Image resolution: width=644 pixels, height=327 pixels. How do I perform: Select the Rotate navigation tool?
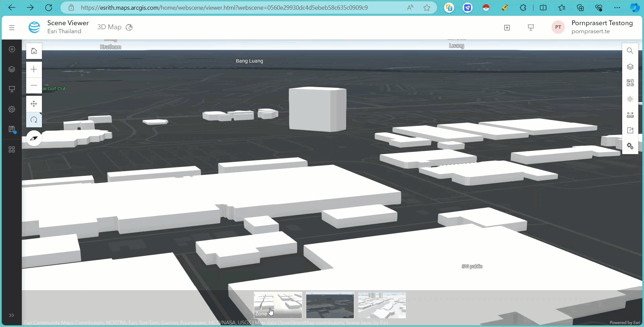(34, 120)
